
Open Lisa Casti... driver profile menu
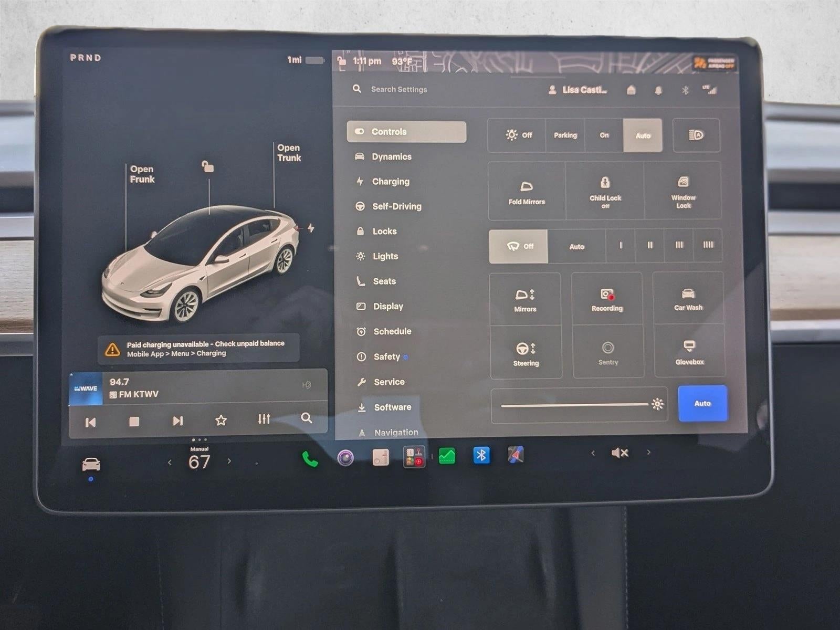[x=577, y=90]
